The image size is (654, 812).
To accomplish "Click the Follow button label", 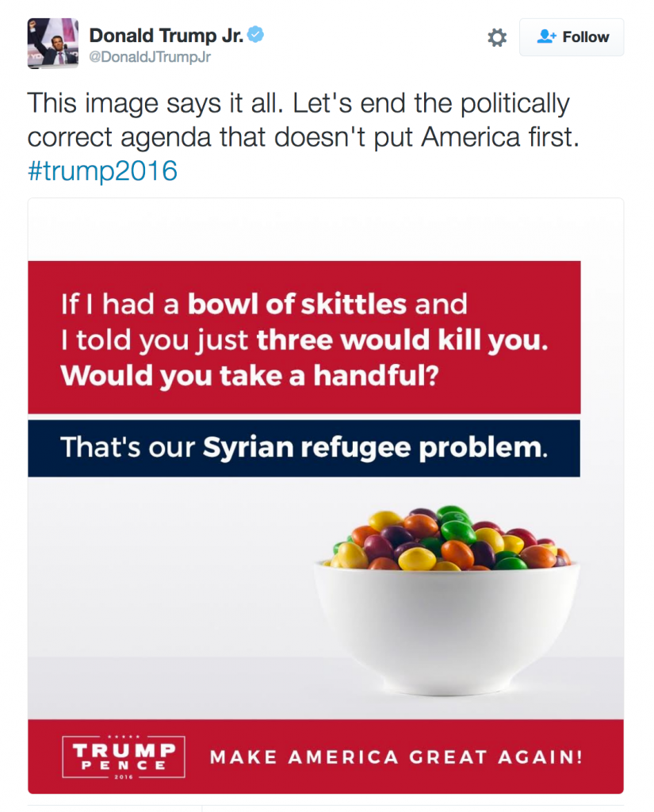I will point(586,37).
